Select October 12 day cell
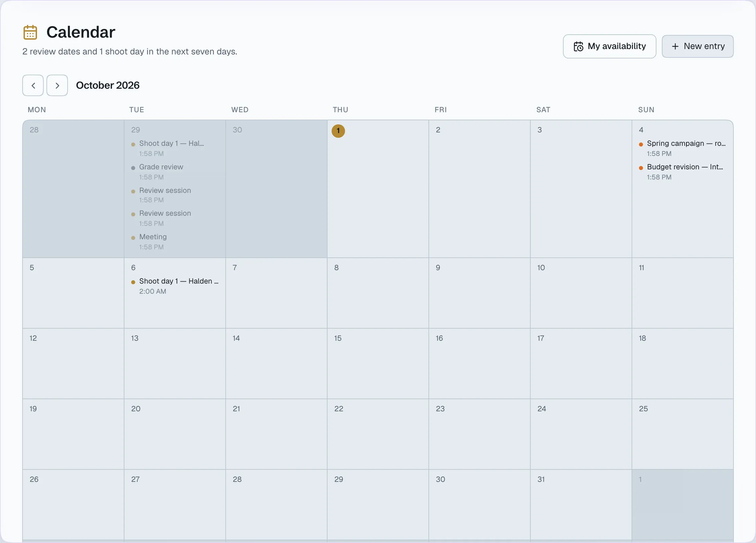The image size is (756, 543). click(73, 364)
